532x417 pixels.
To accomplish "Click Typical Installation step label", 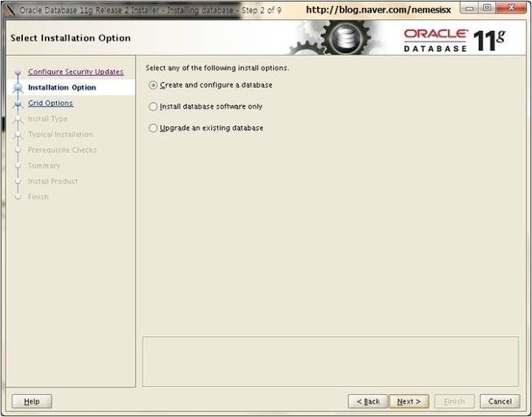I will click(x=60, y=134).
